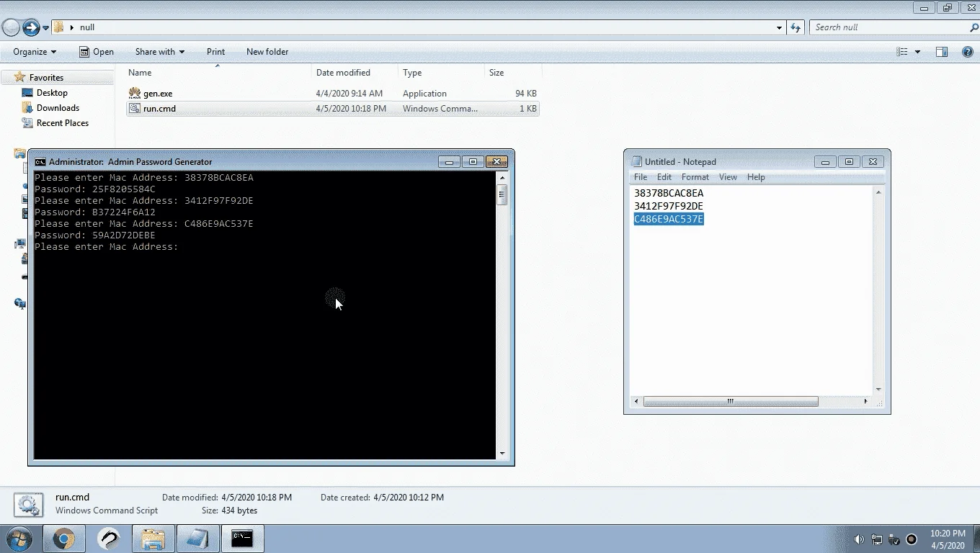Expand the Share with dropdown
The height and width of the screenshot is (553, 980).
pyautogui.click(x=160, y=52)
